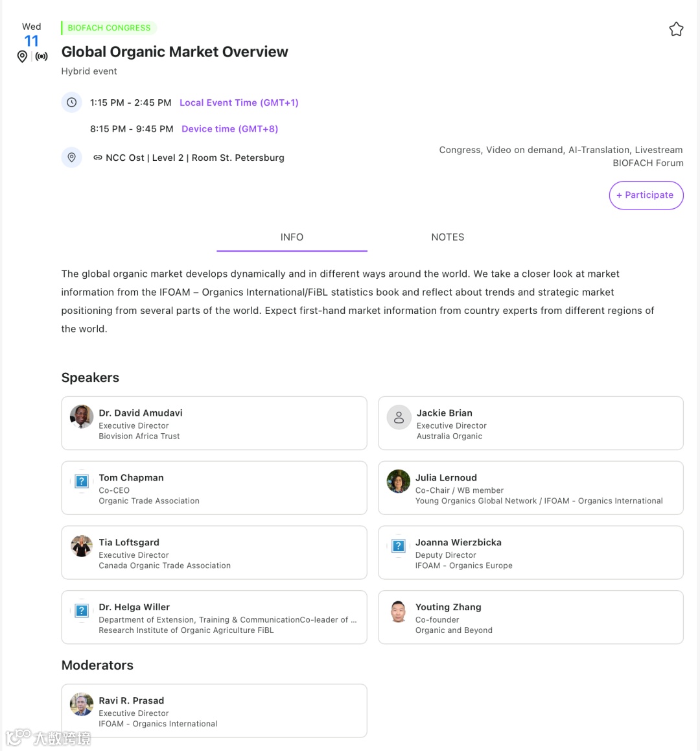This screenshot has width=700, height=751.
Task: Click the BIOFACH CONGRESS tag
Action: coord(109,28)
